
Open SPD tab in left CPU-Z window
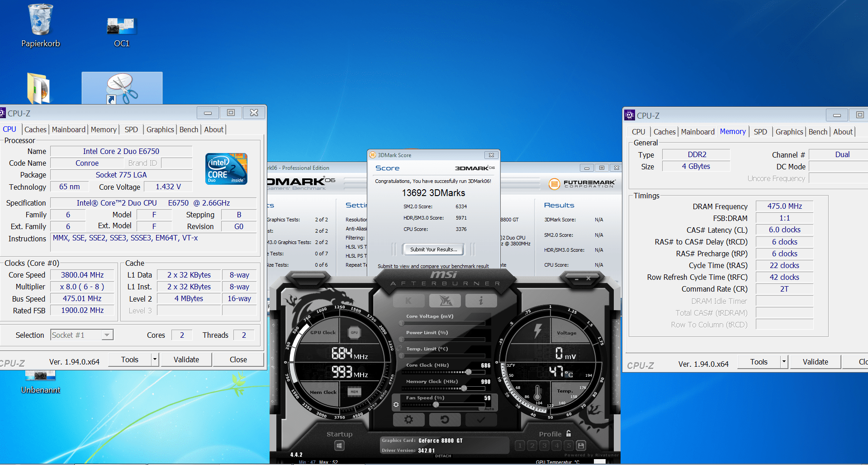coord(131,129)
